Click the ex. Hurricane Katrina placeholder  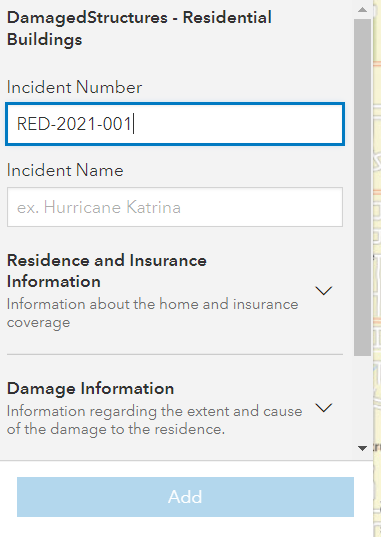point(99,207)
